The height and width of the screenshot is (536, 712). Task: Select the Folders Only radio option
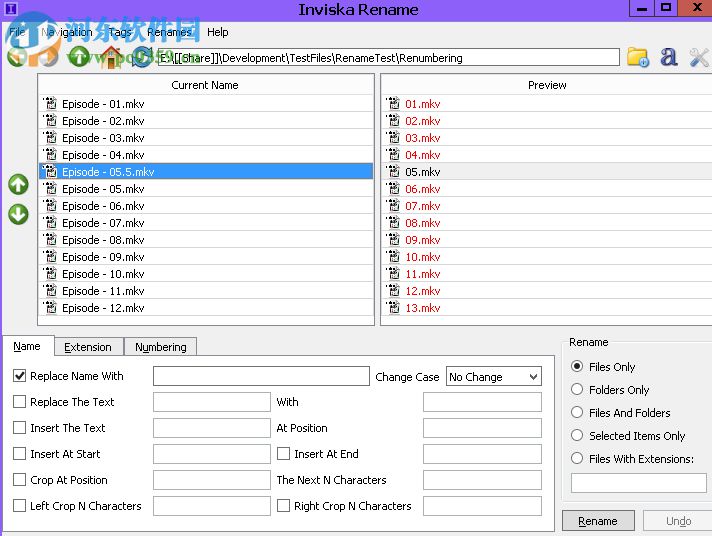577,390
